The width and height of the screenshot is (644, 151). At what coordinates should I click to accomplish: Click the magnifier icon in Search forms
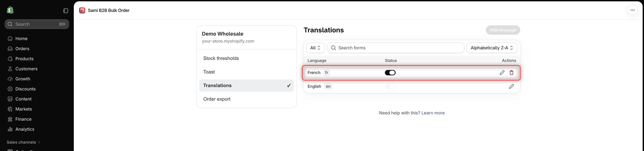(x=333, y=48)
